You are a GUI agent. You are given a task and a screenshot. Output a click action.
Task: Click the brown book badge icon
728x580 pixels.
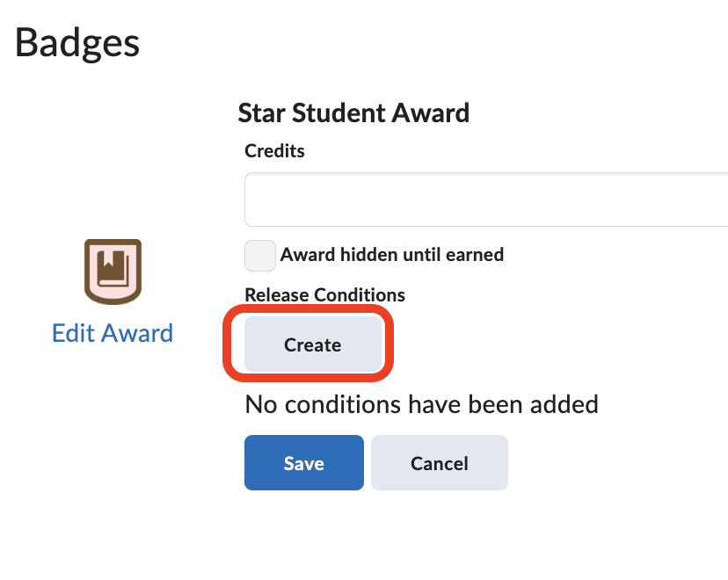(113, 271)
